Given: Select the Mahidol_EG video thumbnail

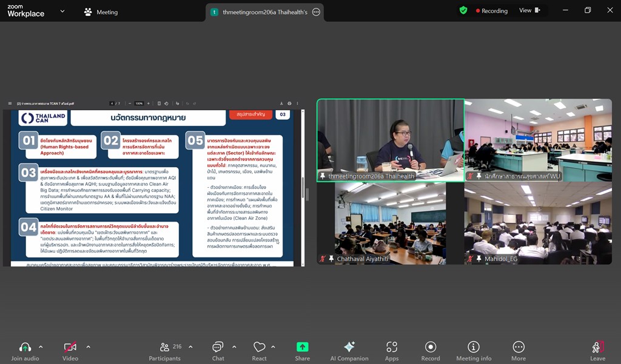Looking at the screenshot, I should pos(538,223).
